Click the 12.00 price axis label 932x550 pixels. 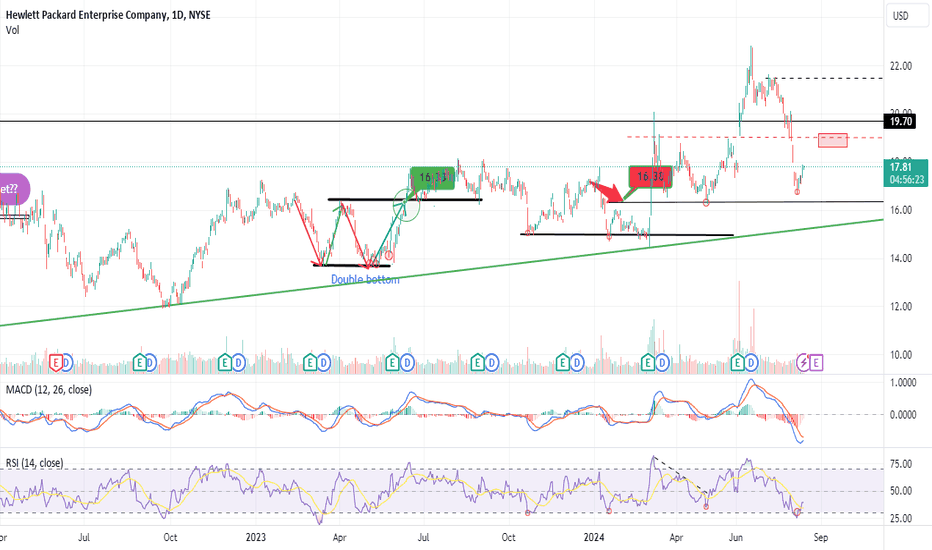(x=900, y=306)
